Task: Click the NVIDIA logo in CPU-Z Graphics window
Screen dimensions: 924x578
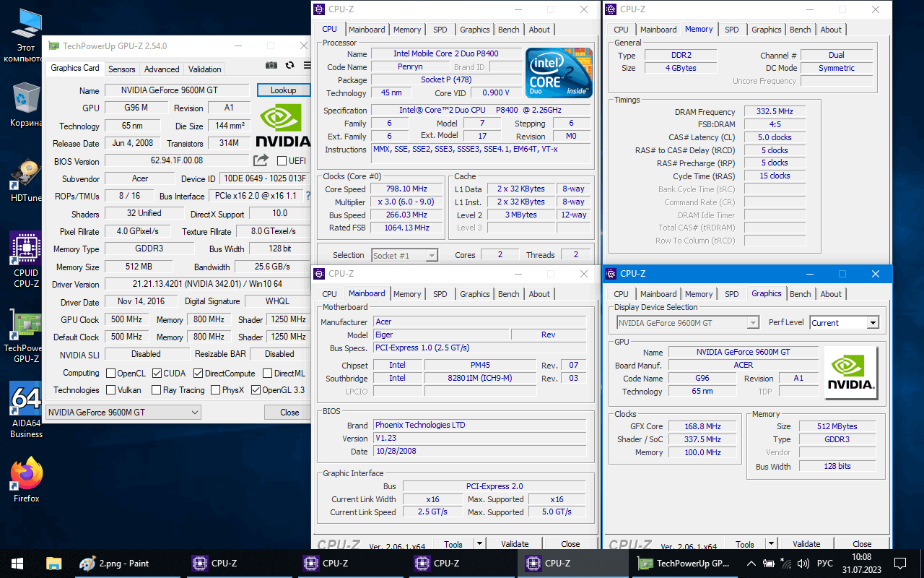Action: (x=851, y=372)
